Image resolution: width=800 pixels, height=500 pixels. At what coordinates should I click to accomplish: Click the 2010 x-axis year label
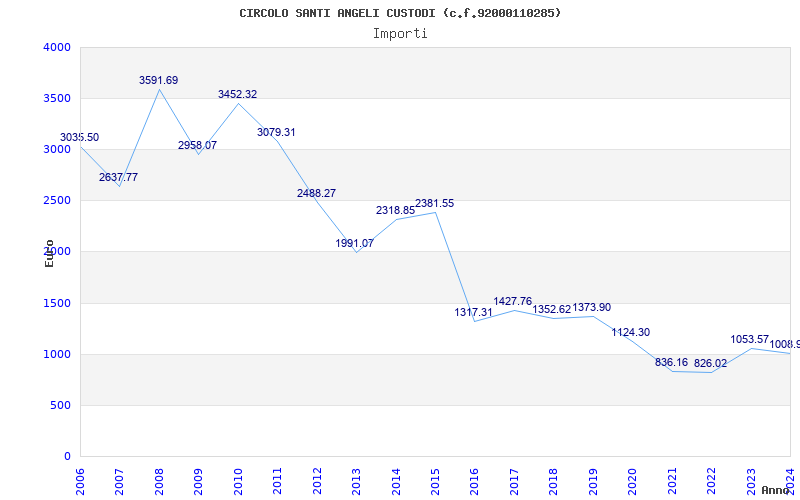click(x=238, y=481)
